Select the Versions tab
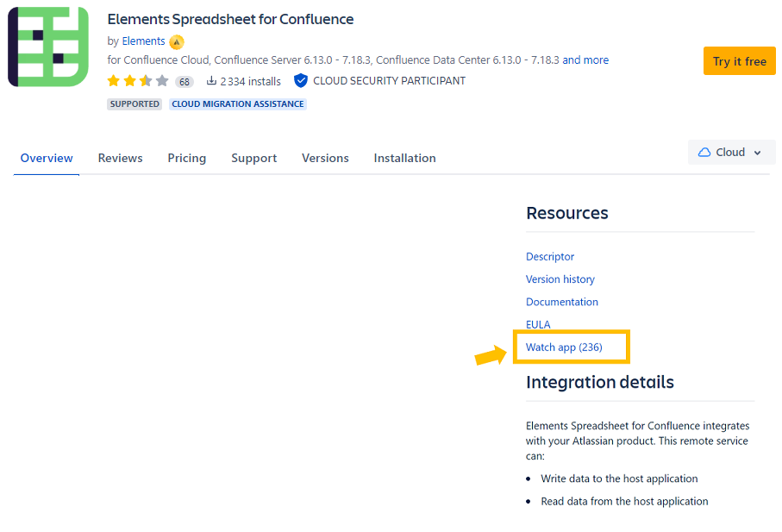The width and height of the screenshot is (782, 532). point(325,159)
